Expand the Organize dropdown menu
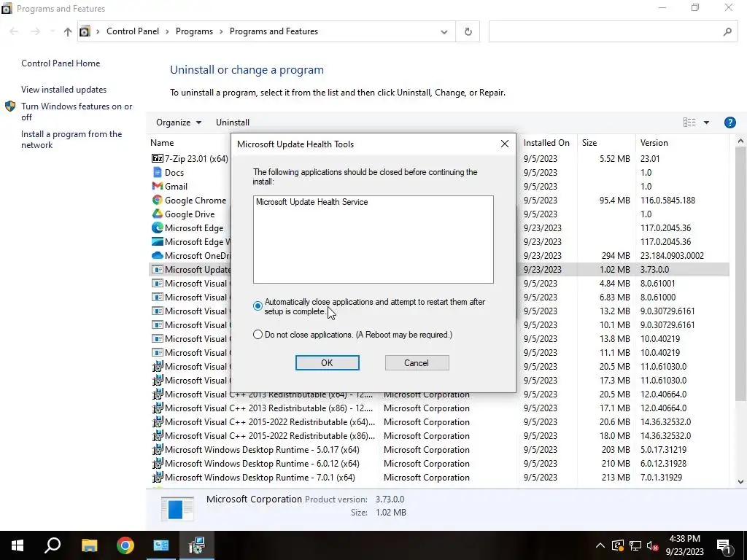This screenshot has width=747, height=560. [179, 122]
